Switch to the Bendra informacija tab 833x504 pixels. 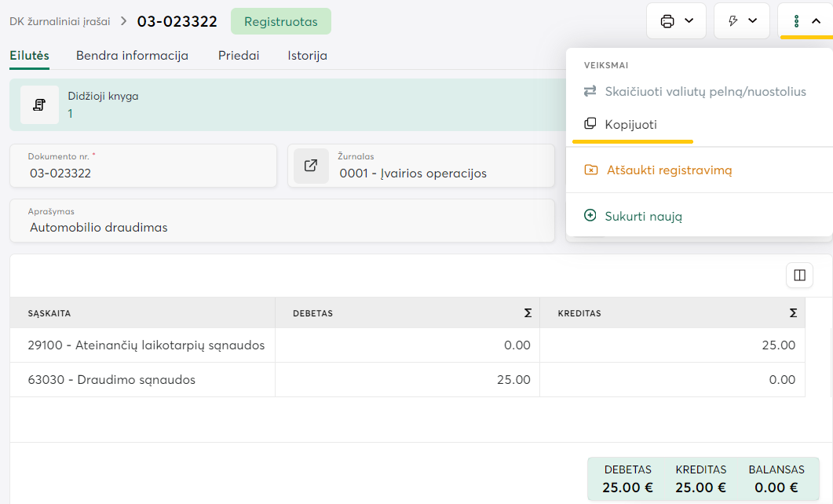(132, 56)
